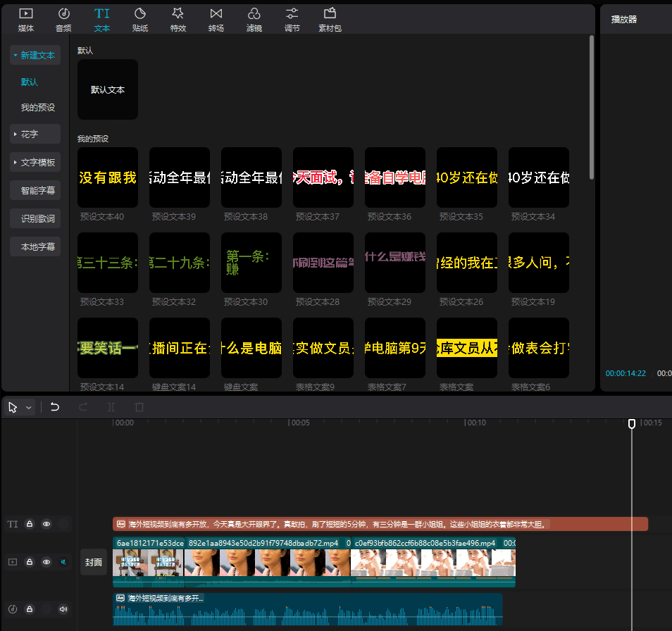Select 我的预设 in the sidebar
This screenshot has height=631, width=672.
(x=37, y=108)
